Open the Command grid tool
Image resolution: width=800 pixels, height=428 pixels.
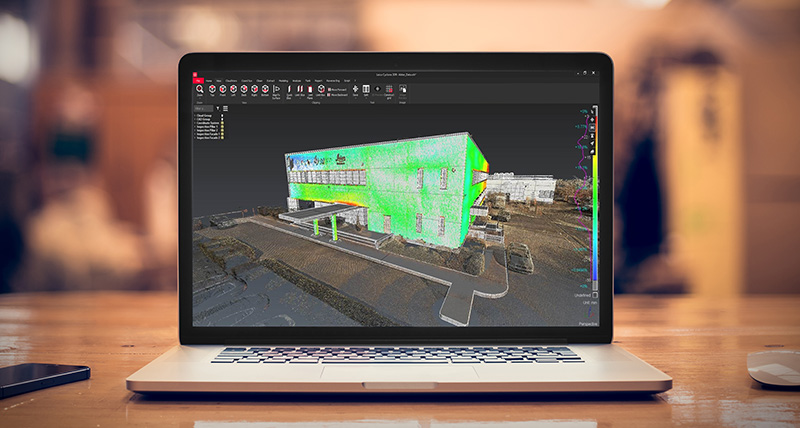click(389, 90)
